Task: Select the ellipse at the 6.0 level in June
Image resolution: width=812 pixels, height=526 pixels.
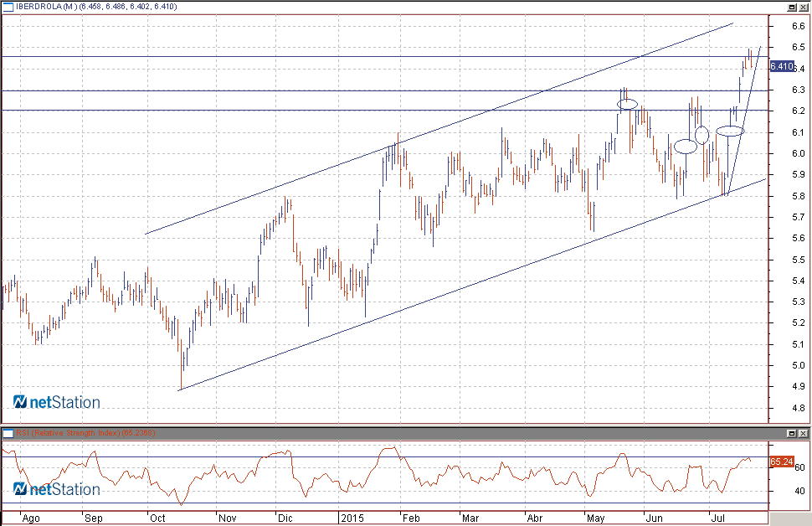Action: click(686, 147)
